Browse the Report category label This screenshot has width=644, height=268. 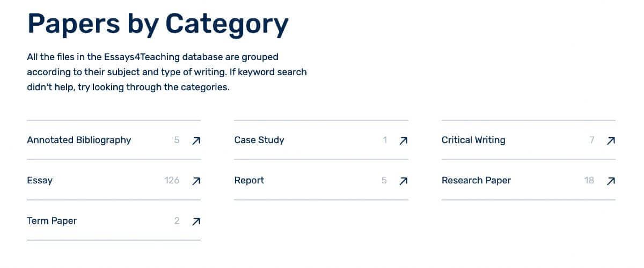[249, 181]
